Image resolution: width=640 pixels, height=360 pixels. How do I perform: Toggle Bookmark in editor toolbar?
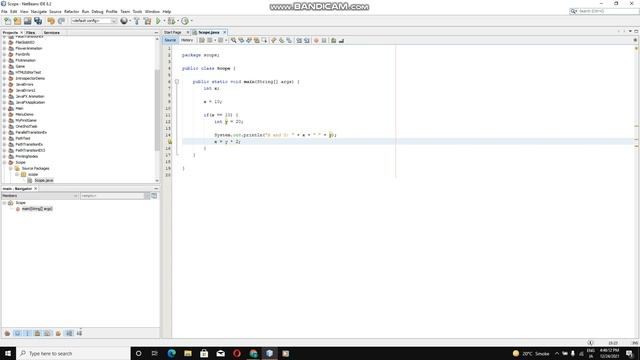pyautogui.click(x=289, y=40)
